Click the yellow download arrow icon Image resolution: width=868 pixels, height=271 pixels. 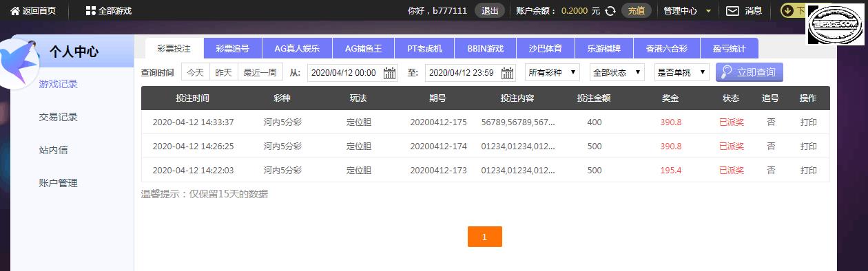tap(787, 10)
